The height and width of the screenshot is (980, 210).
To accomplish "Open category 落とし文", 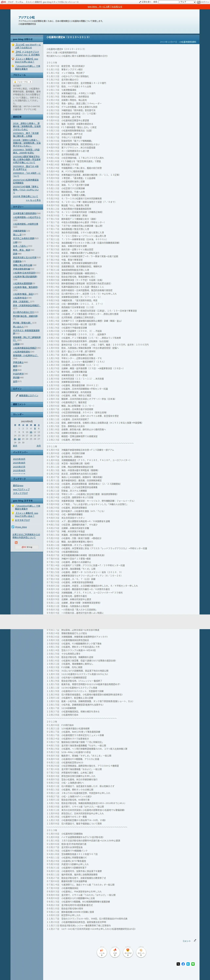I will click(x=17, y=235).
